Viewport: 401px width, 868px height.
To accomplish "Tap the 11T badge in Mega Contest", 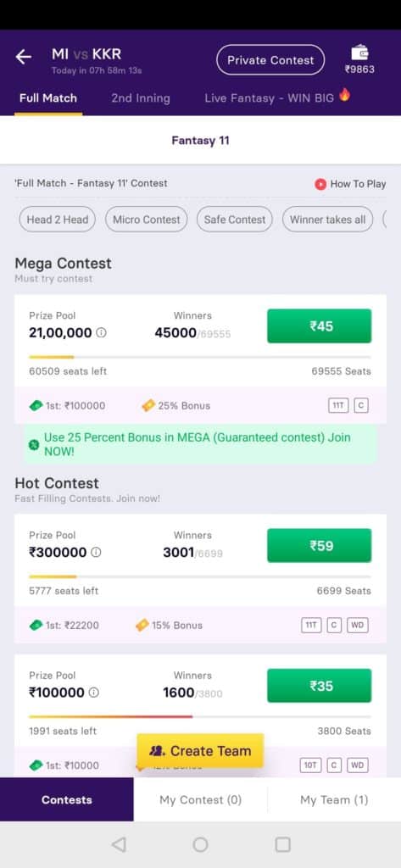I will point(339,406).
